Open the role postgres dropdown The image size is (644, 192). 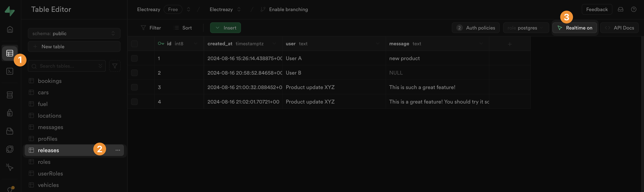click(x=526, y=28)
